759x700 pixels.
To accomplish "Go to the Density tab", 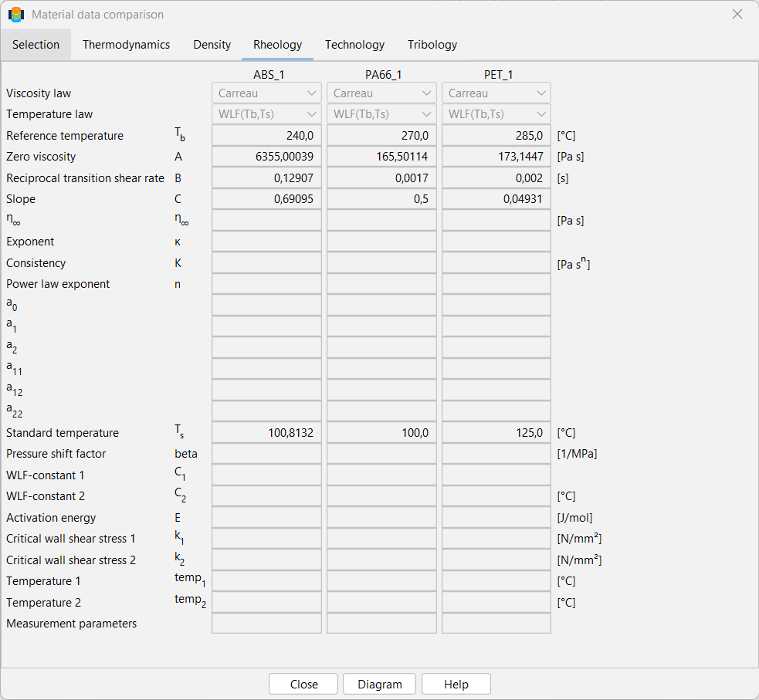I will click(212, 45).
